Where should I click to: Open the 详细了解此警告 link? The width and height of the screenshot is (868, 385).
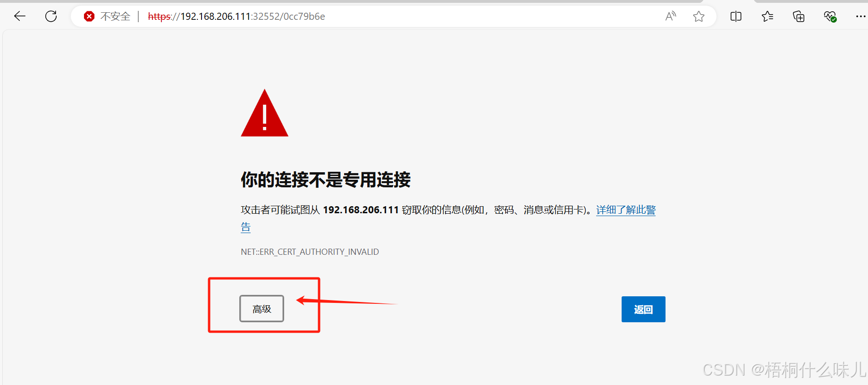pos(626,210)
